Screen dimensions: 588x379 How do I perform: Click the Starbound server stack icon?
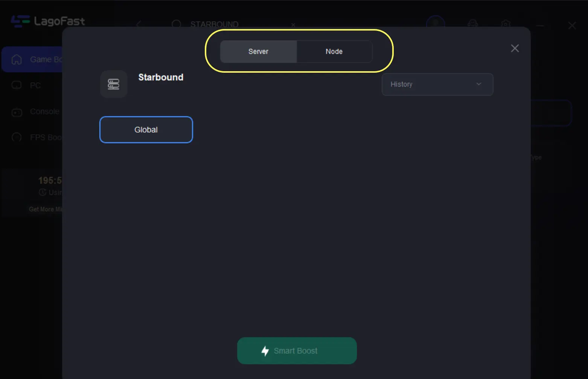click(x=113, y=84)
